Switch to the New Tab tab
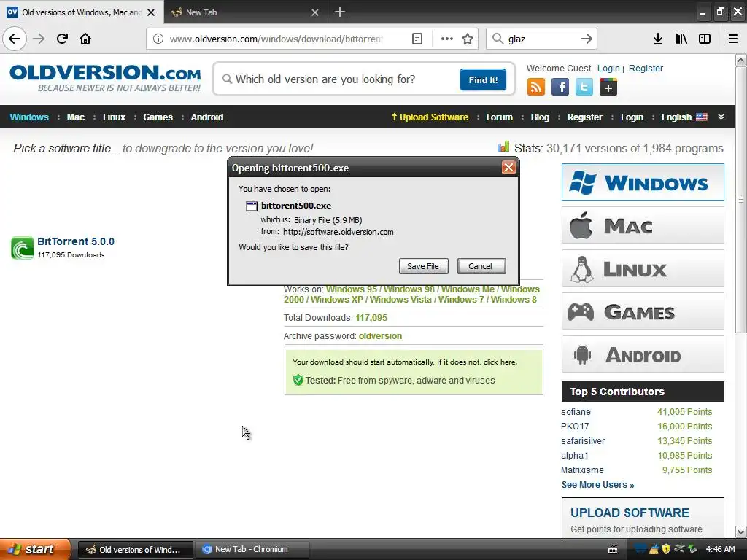The height and width of the screenshot is (560, 747). click(x=245, y=12)
